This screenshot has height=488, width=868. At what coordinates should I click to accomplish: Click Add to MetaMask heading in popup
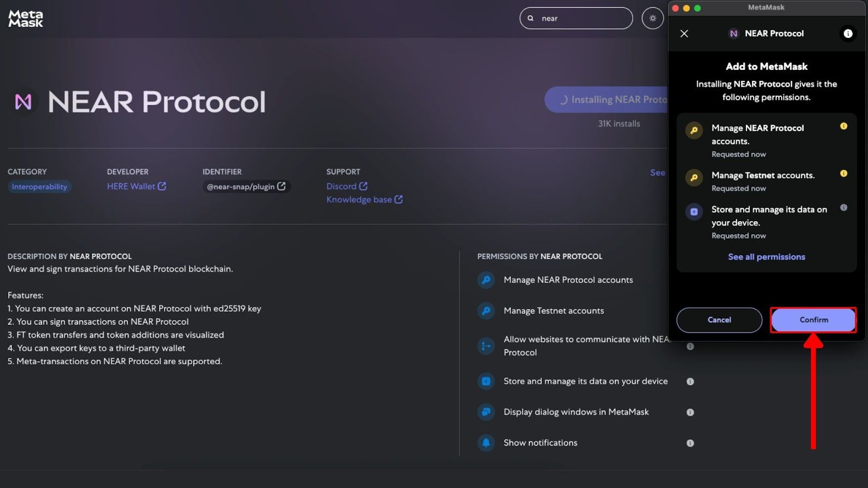(767, 66)
